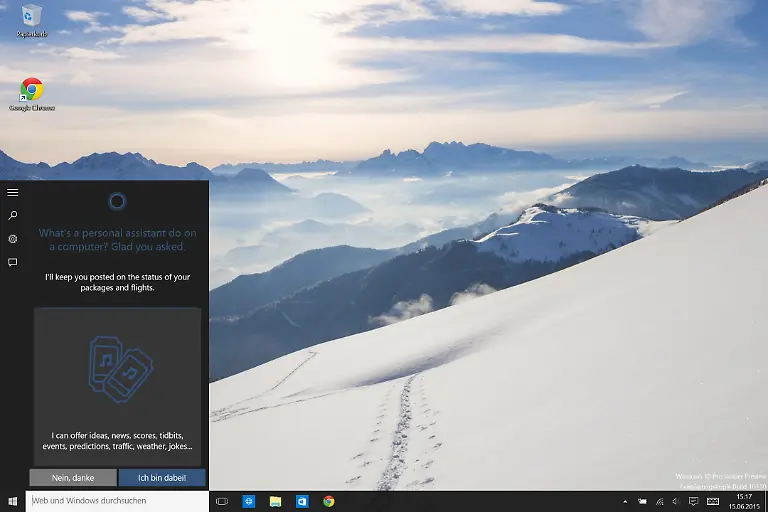Open the Windows Start button

click(13, 501)
